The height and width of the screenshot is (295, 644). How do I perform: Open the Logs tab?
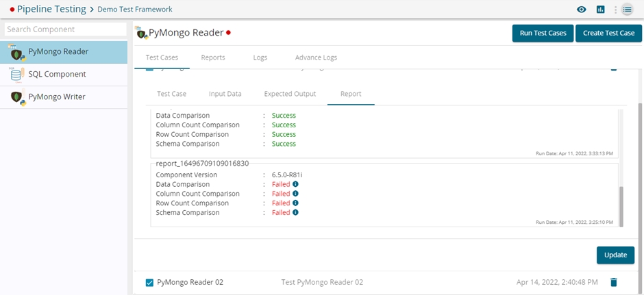260,57
